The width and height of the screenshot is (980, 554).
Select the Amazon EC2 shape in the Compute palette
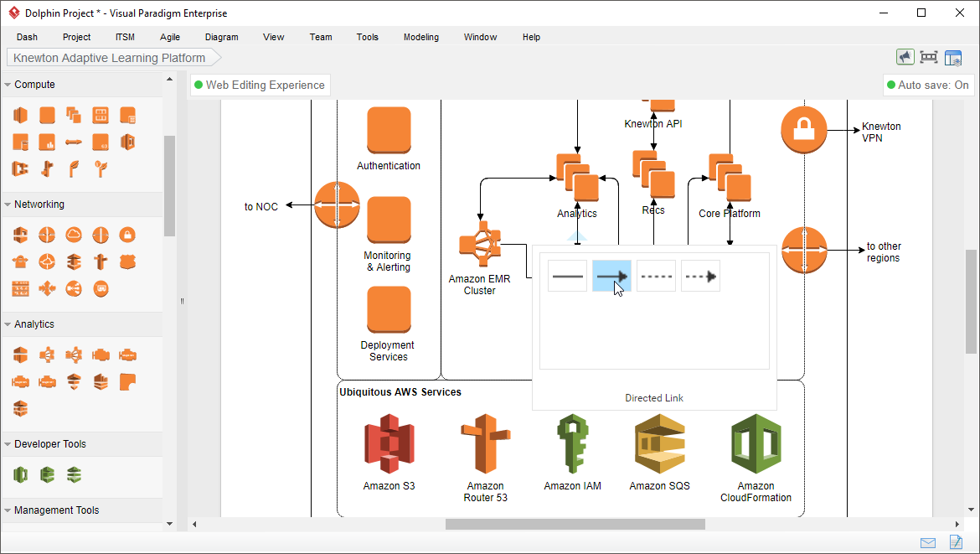click(20, 115)
